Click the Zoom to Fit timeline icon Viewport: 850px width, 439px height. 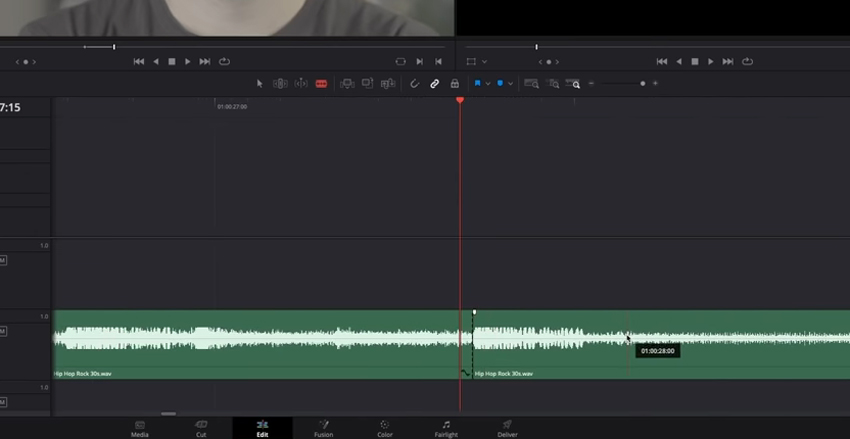(x=532, y=84)
